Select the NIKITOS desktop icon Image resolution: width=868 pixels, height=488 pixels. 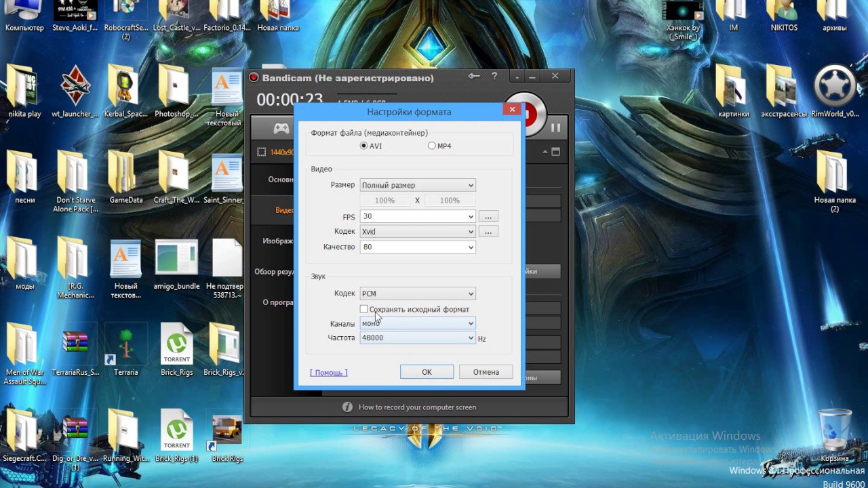[784, 16]
